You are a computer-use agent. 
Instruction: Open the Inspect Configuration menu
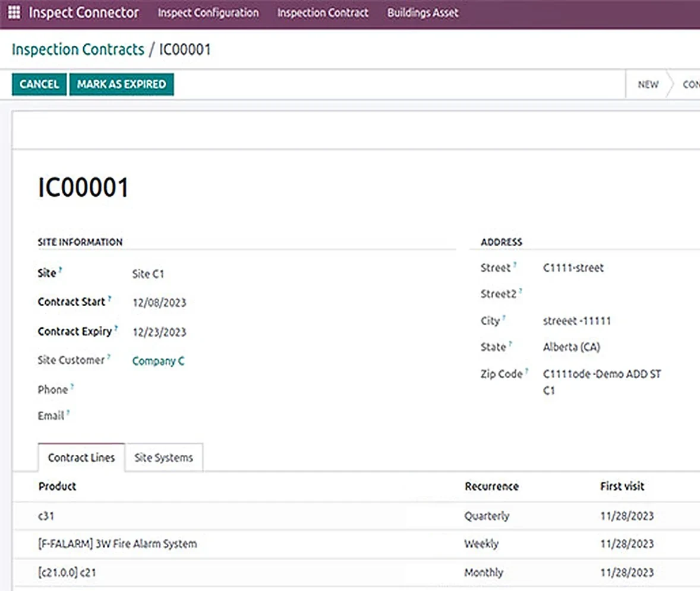click(x=208, y=13)
